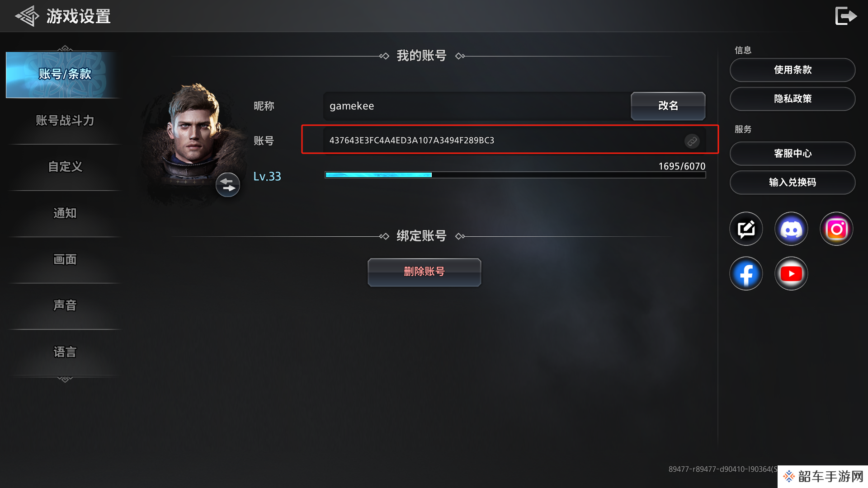Click the back arrow beside 游戏设置

point(27,16)
